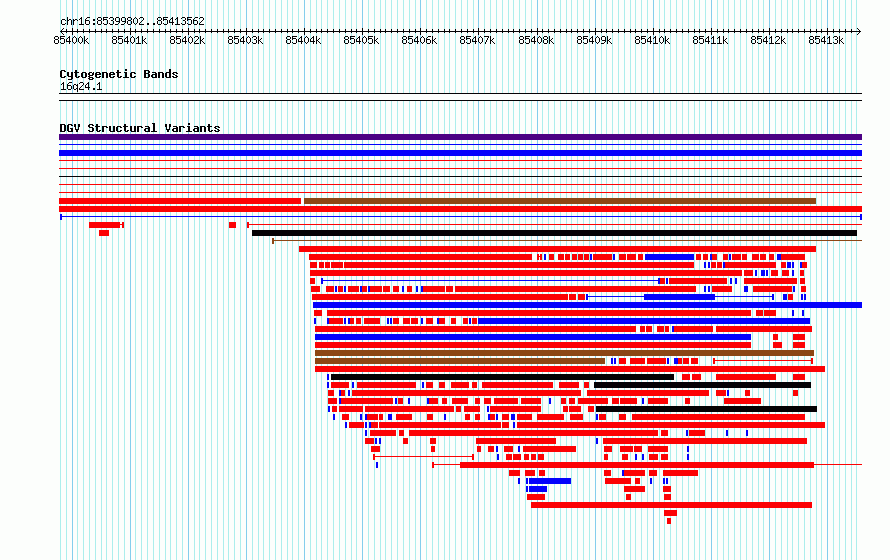The image size is (890, 560).
Task: Click the thin brown line variant starting near 85403.4k
Action: [567, 241]
